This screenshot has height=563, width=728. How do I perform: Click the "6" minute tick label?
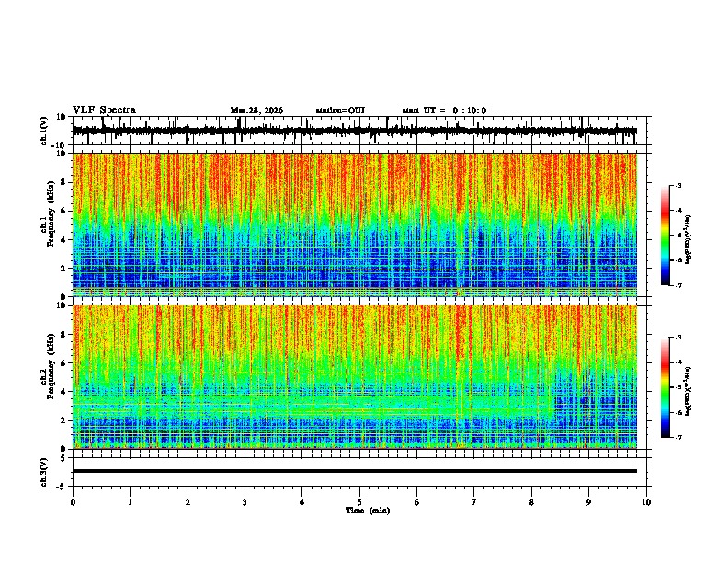pyautogui.click(x=417, y=502)
